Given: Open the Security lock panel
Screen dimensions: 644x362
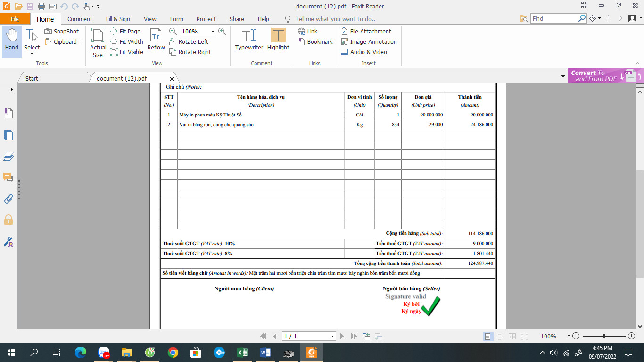Looking at the screenshot, I should tap(8, 220).
